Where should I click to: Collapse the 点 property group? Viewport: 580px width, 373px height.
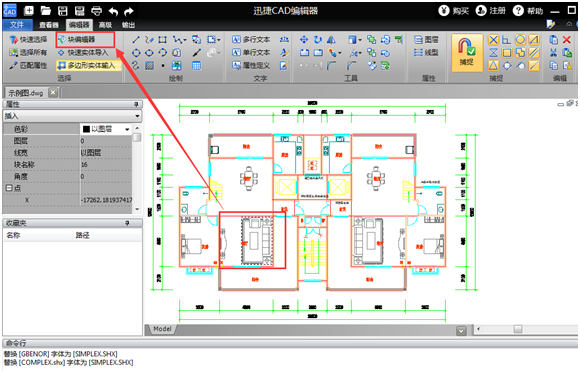pyautogui.click(x=9, y=188)
